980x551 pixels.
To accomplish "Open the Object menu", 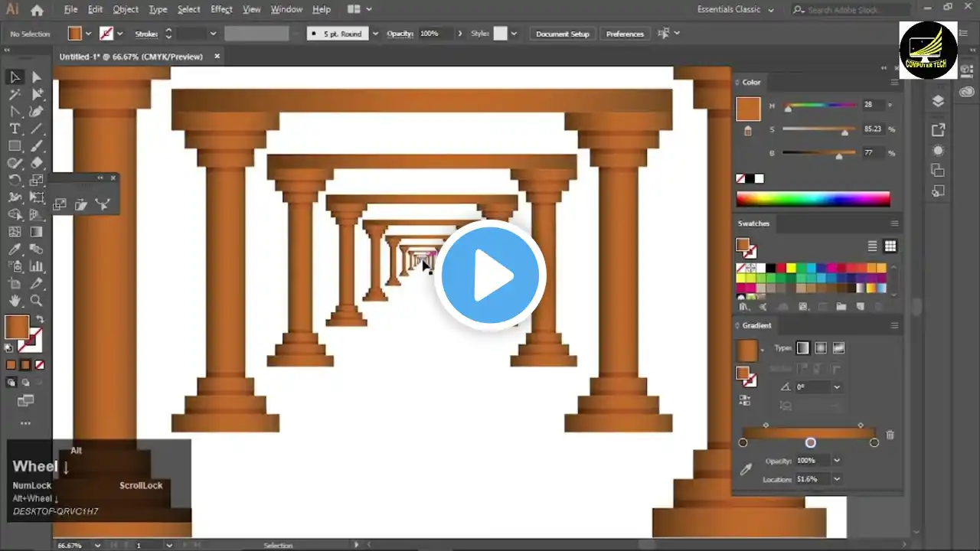I will [126, 9].
